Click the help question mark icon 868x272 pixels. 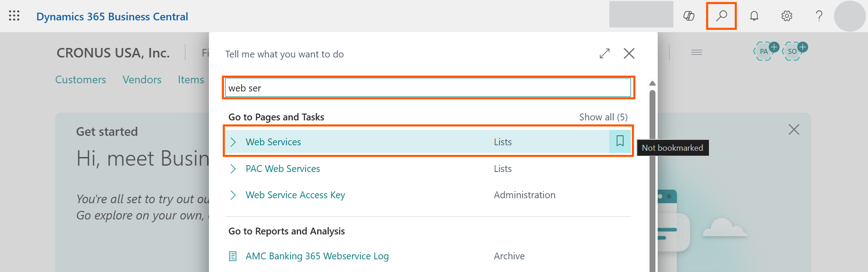coord(819,16)
